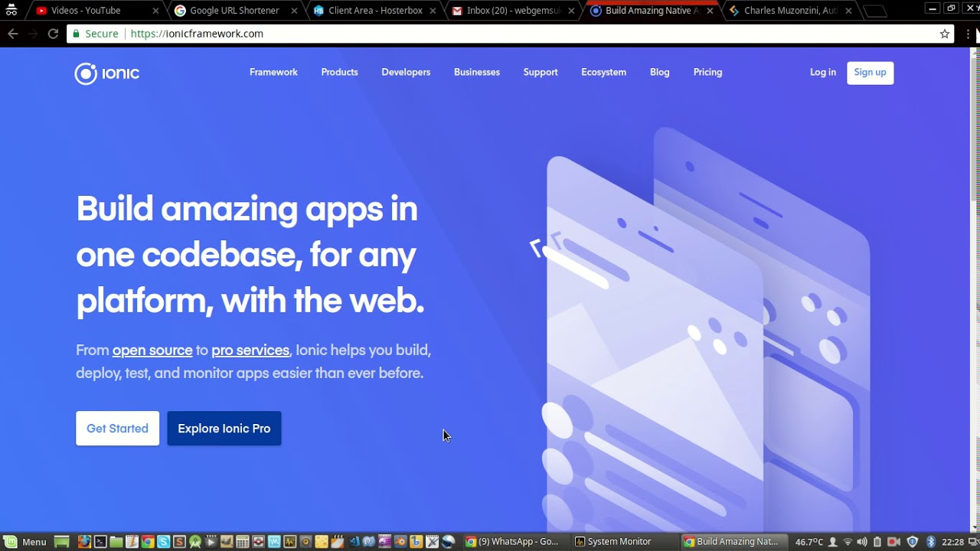Screen dimensions: 980x551
Task: Click the Show Desktop icon in taskbar
Action: click(61, 542)
